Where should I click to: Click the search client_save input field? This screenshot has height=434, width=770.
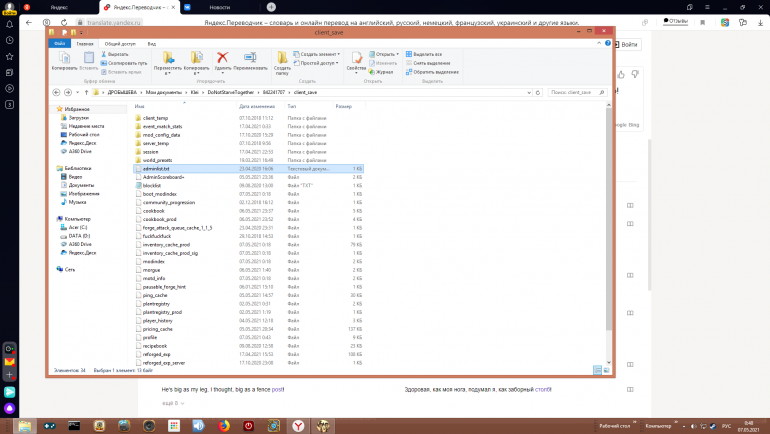click(x=578, y=92)
